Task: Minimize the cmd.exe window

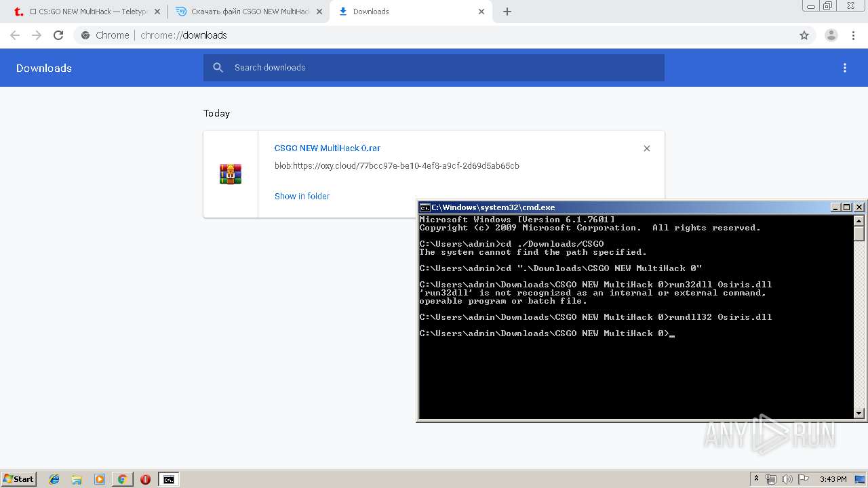Action: tap(835, 207)
